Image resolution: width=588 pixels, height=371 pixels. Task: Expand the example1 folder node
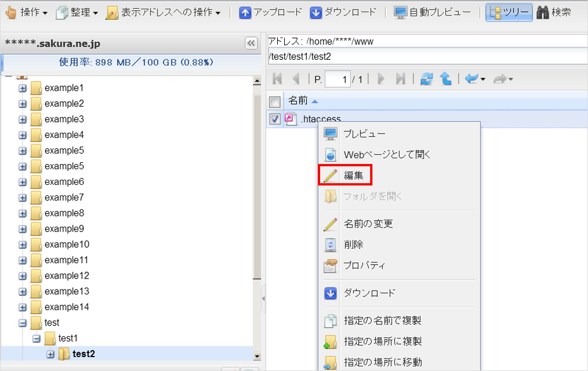[23, 88]
